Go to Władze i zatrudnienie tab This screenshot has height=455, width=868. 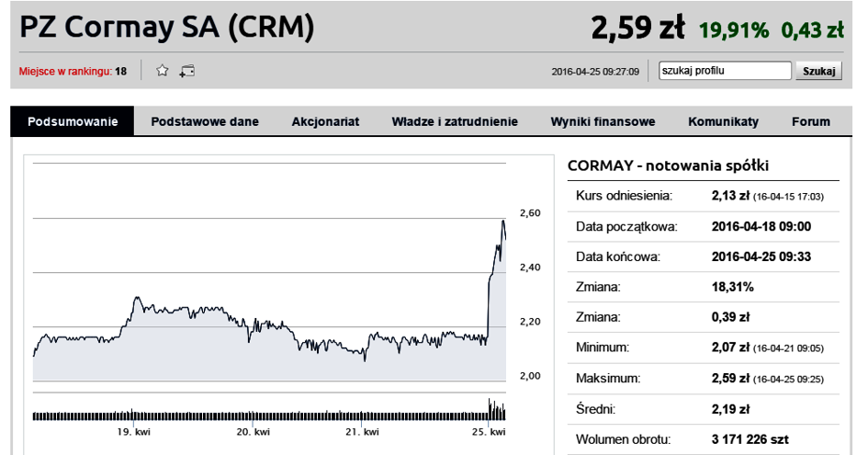click(455, 121)
